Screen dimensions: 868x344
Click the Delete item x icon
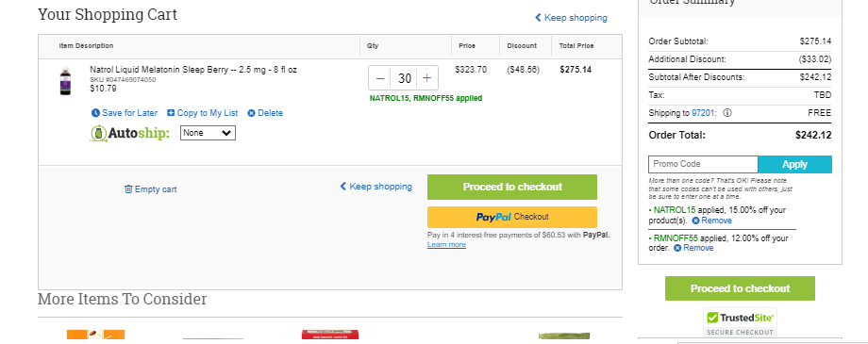click(251, 113)
